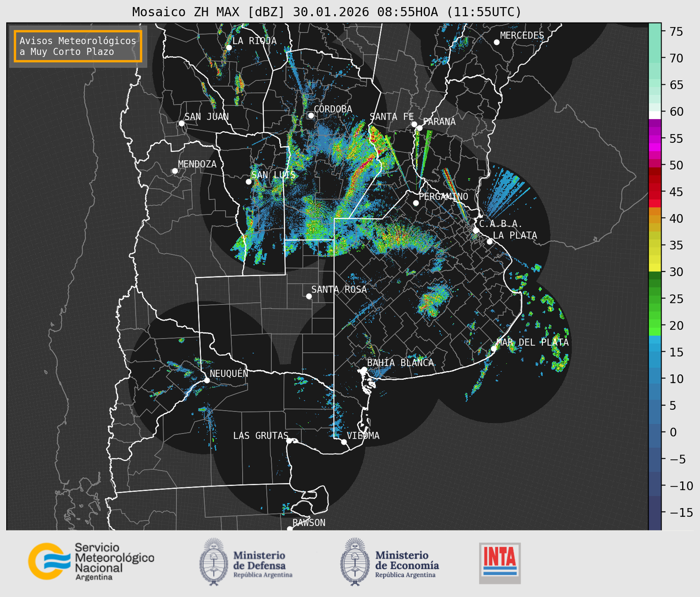The image size is (700, 597).
Task: Select the Santa Rosa city marker
Action: point(309,296)
